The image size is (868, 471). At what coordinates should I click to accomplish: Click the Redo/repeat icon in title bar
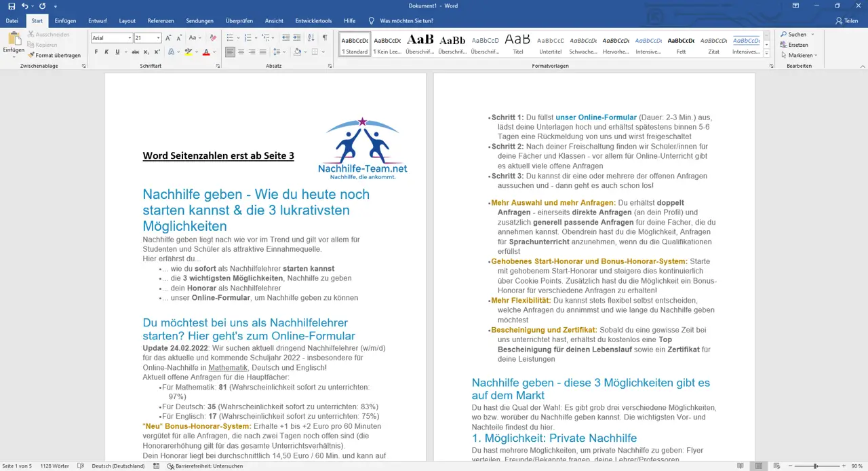42,5
